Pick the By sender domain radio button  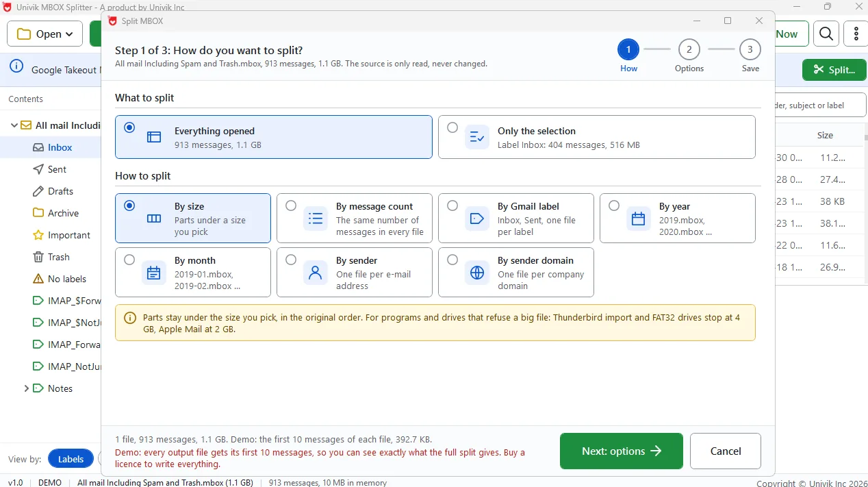[x=452, y=260]
